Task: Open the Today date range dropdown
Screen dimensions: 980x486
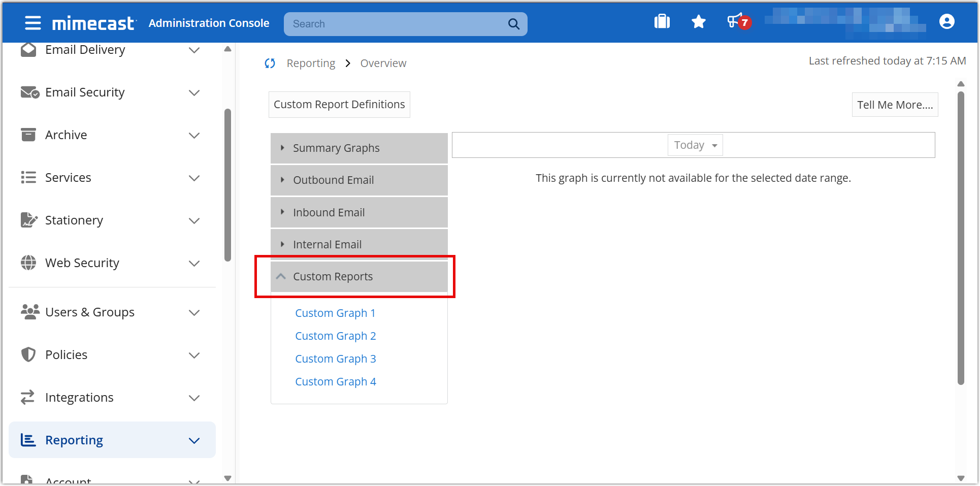Action: tap(695, 145)
